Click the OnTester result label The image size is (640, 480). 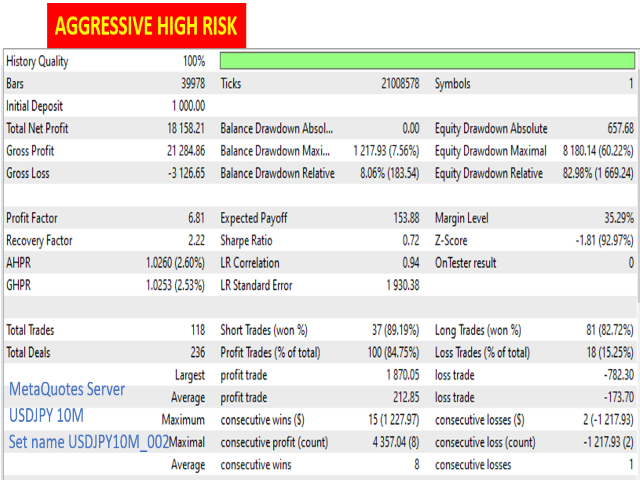point(466,263)
